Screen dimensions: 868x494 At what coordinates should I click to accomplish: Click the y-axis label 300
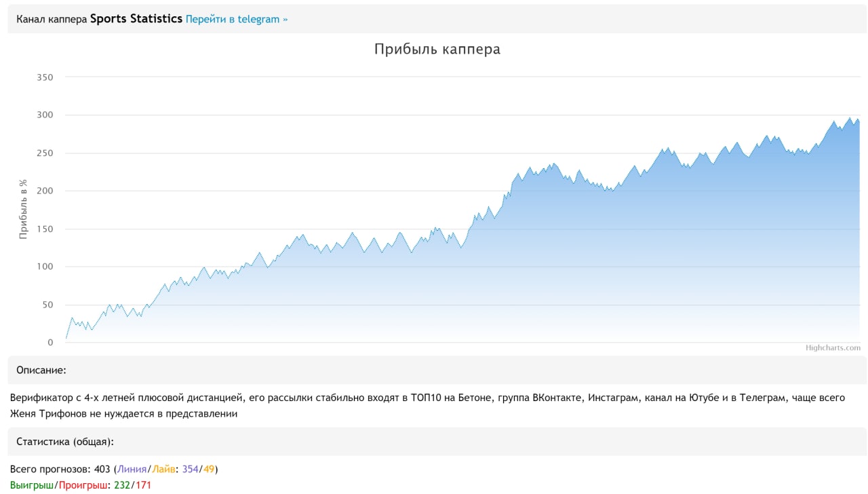coord(45,115)
